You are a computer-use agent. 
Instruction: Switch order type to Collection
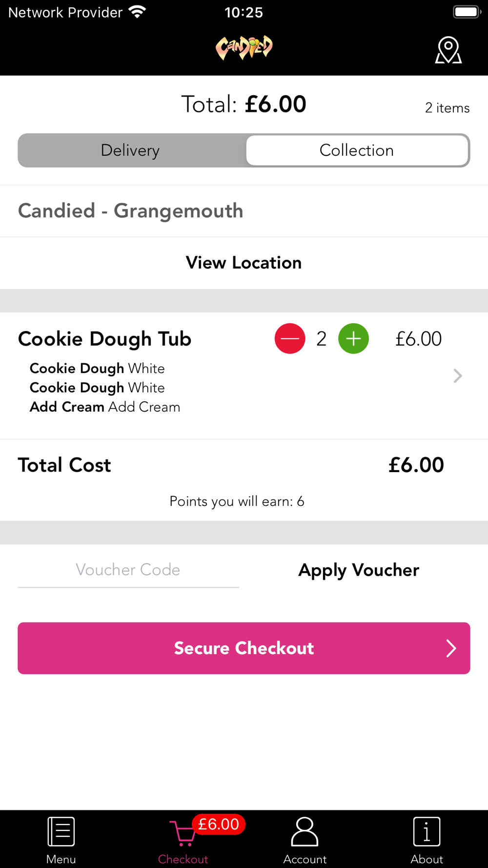pyautogui.click(x=357, y=150)
